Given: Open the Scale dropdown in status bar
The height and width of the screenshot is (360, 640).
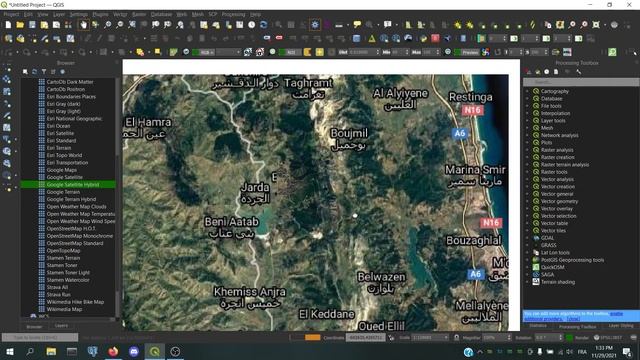Looking at the screenshot, I should (430, 338).
